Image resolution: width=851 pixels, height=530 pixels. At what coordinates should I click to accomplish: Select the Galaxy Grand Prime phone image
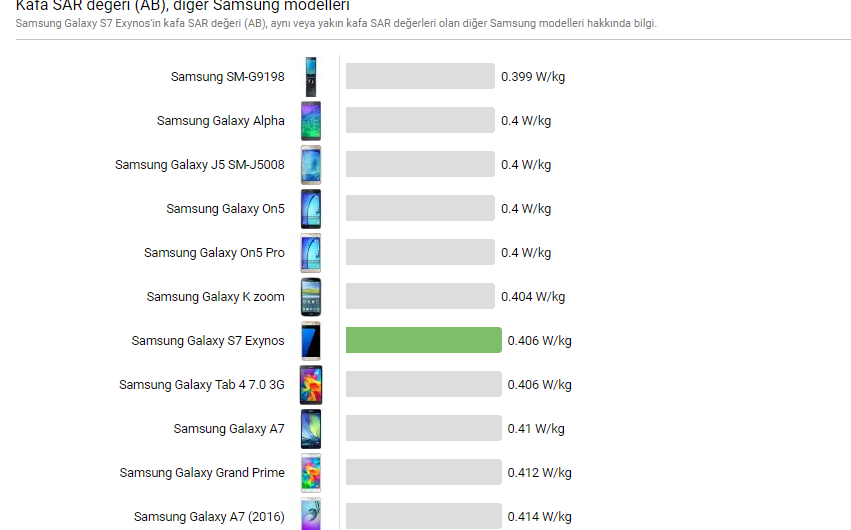click(311, 473)
